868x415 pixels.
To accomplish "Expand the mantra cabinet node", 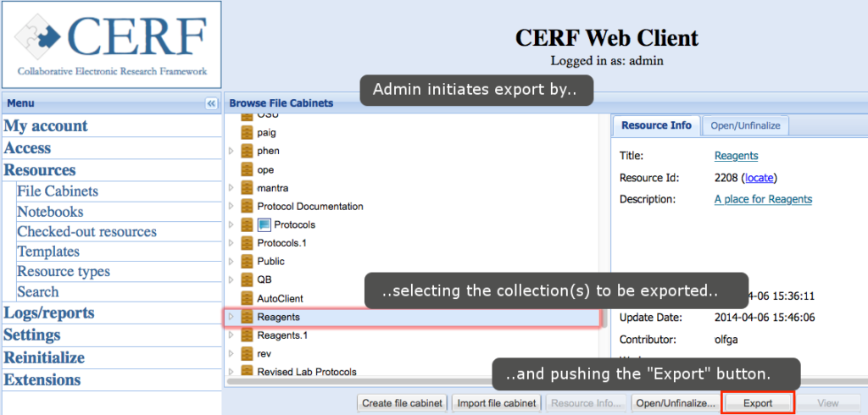I will coord(231,187).
